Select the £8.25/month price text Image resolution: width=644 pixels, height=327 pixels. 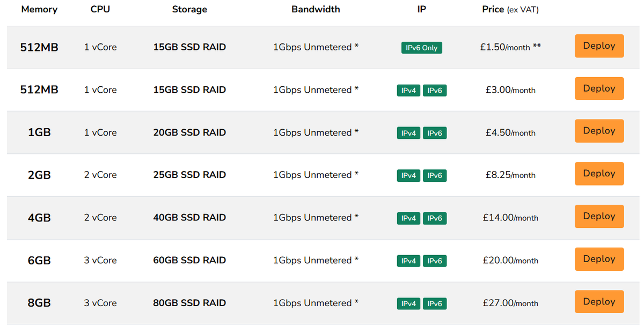510,175
